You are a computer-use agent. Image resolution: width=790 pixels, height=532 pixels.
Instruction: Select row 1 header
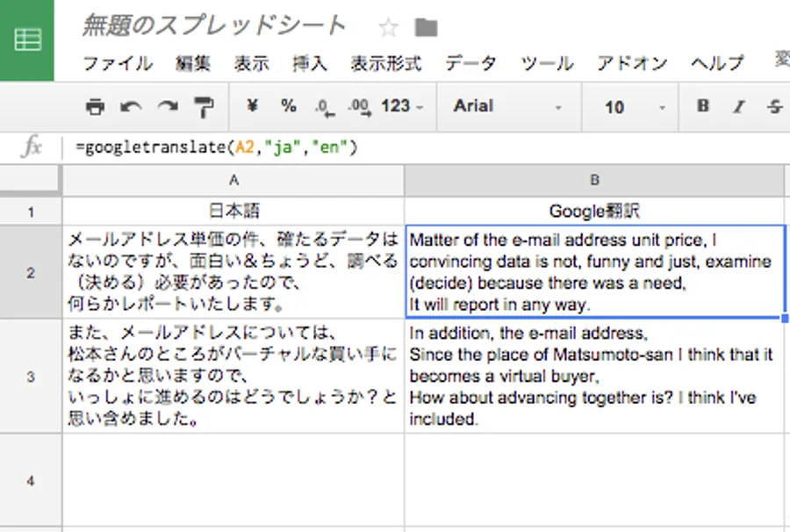[31, 212]
